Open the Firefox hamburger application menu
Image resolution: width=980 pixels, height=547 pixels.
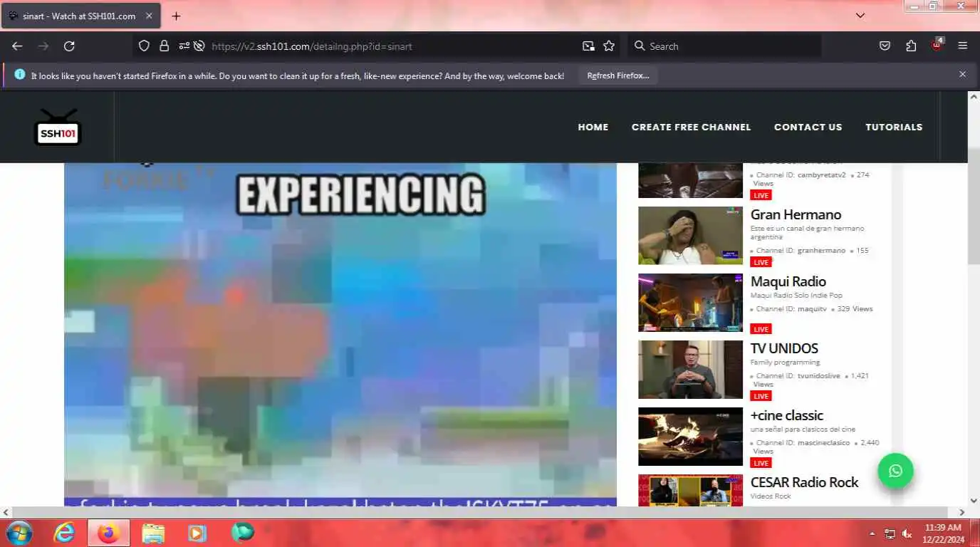coord(963,46)
